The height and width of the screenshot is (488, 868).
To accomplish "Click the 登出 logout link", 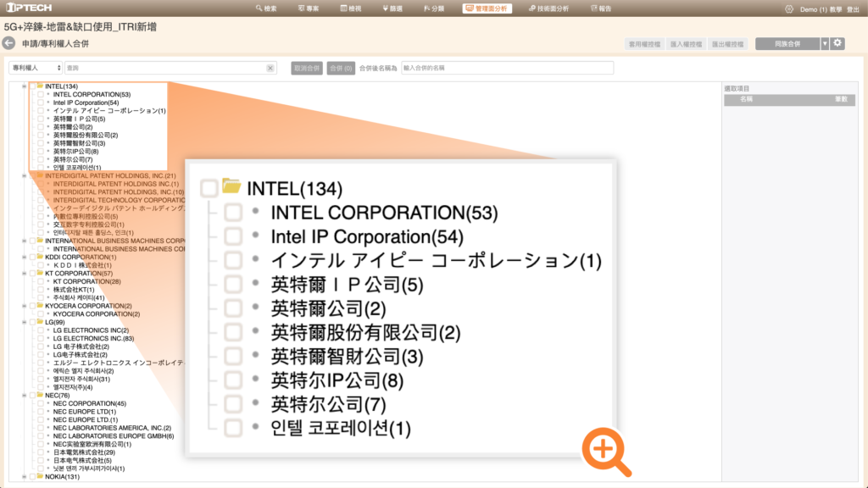I will click(x=853, y=9).
